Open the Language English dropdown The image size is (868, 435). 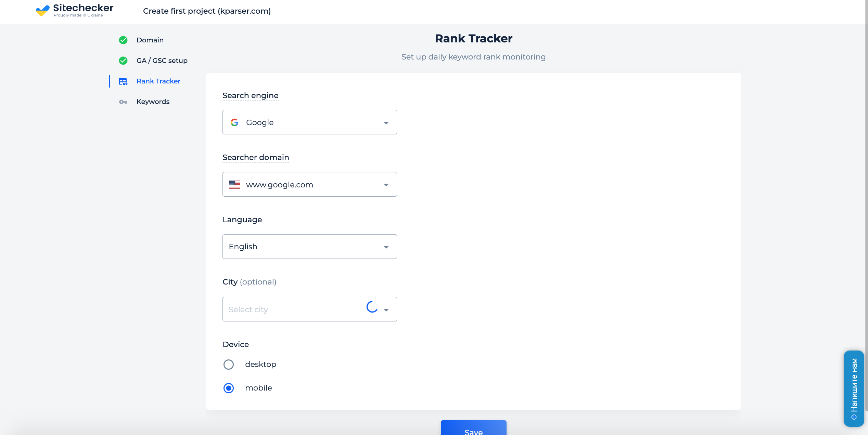[310, 247]
